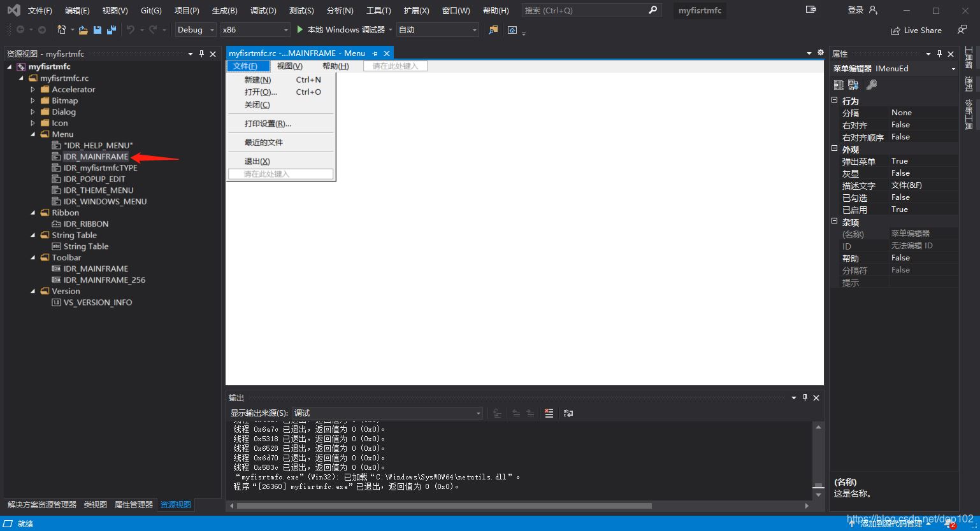Open the 文件(F) menu in menu bar

[40, 11]
